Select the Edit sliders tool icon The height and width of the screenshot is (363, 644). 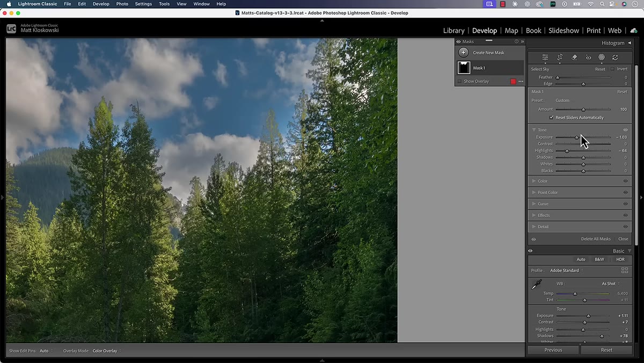[545, 57]
